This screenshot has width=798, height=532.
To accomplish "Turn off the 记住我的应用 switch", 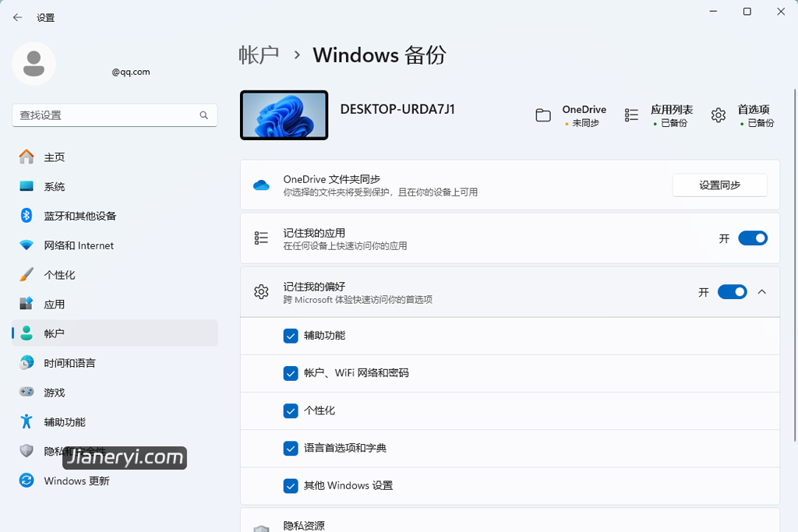I will click(x=753, y=238).
